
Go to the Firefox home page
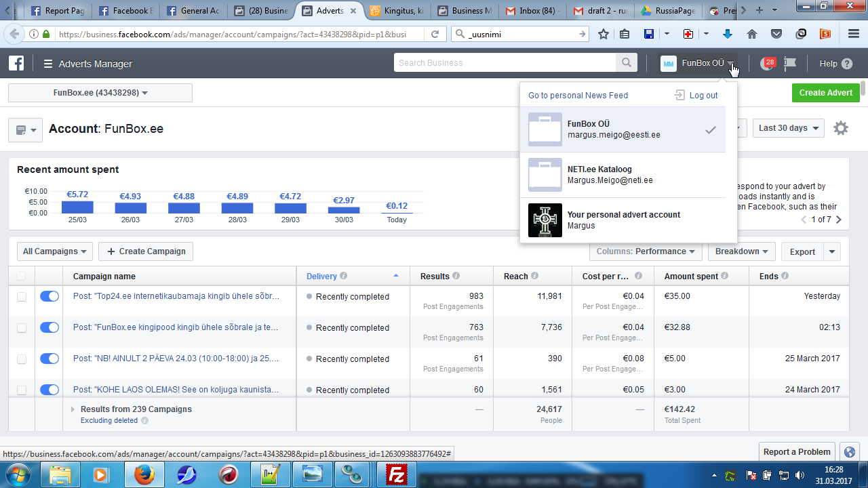pos(752,34)
